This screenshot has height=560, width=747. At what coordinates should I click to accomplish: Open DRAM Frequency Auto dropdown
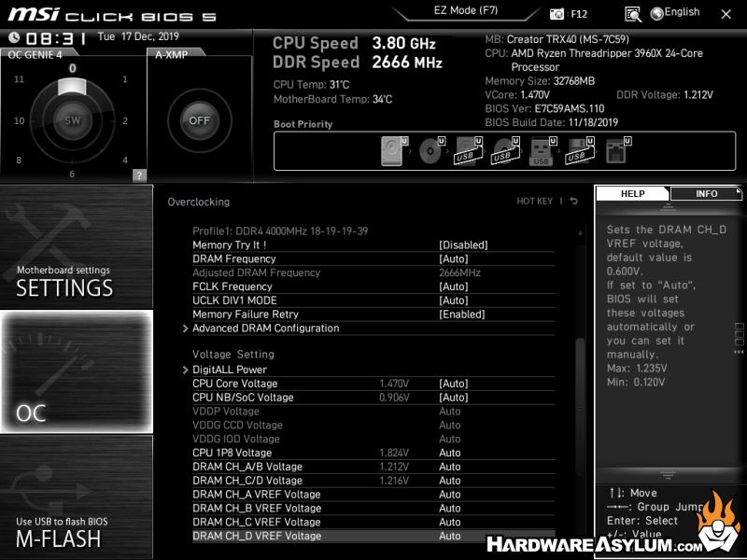pos(454,259)
